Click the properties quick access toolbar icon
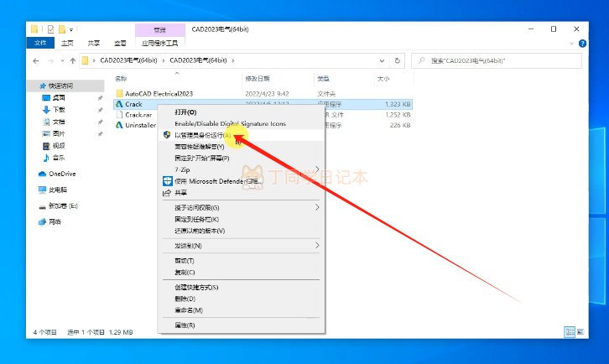Screen dimensions: 609x364 [50, 29]
